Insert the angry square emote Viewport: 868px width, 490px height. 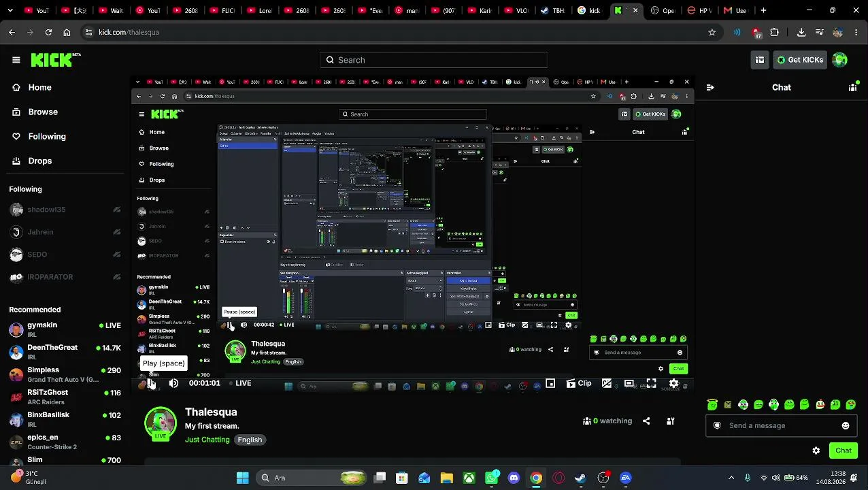tap(728, 404)
